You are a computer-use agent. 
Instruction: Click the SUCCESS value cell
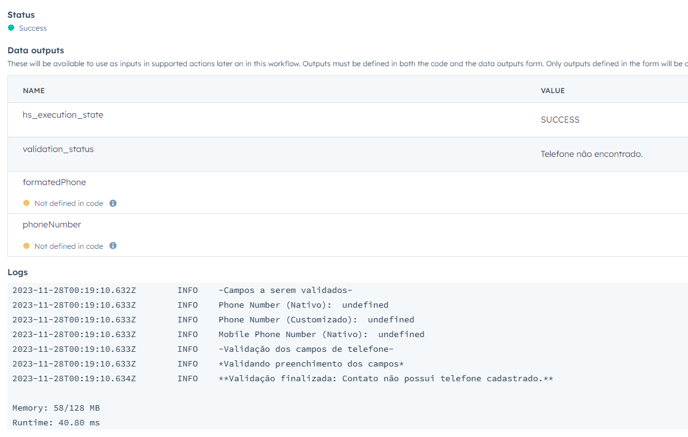560,120
